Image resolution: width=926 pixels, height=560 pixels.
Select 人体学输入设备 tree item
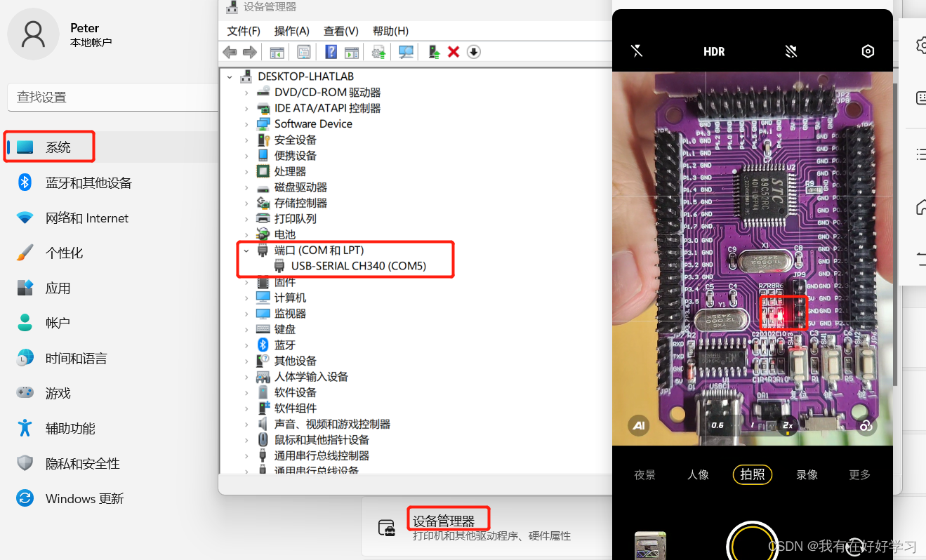[311, 377]
